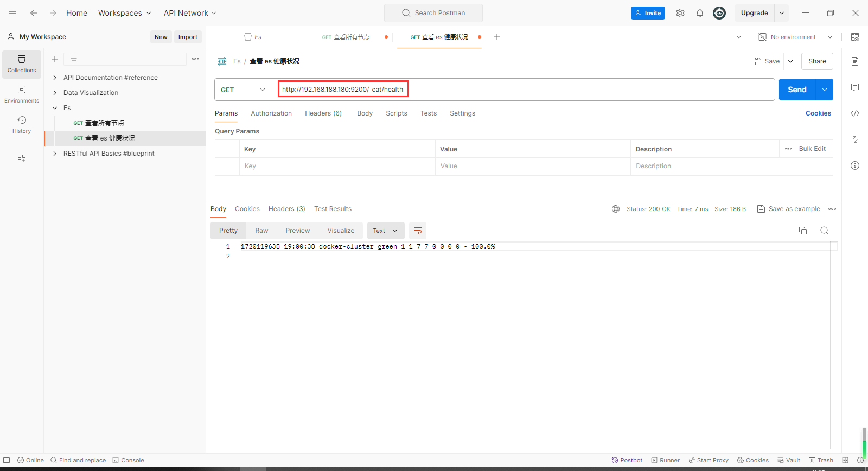
Task: Open the Collections sidebar panel
Action: point(22,64)
